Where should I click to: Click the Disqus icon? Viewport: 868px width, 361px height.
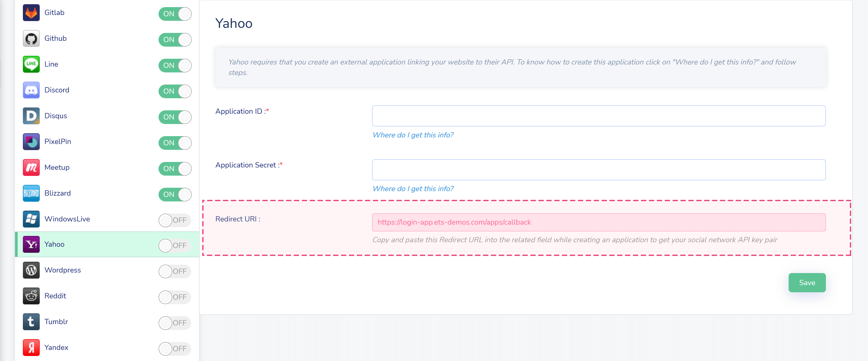31,116
